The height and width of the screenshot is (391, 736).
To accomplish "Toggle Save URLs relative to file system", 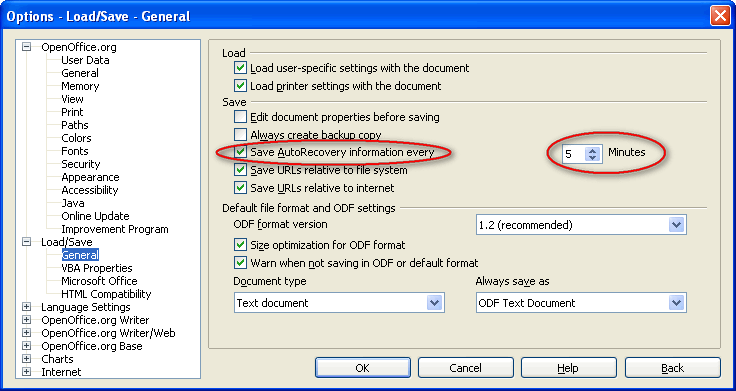I will pyautogui.click(x=240, y=170).
